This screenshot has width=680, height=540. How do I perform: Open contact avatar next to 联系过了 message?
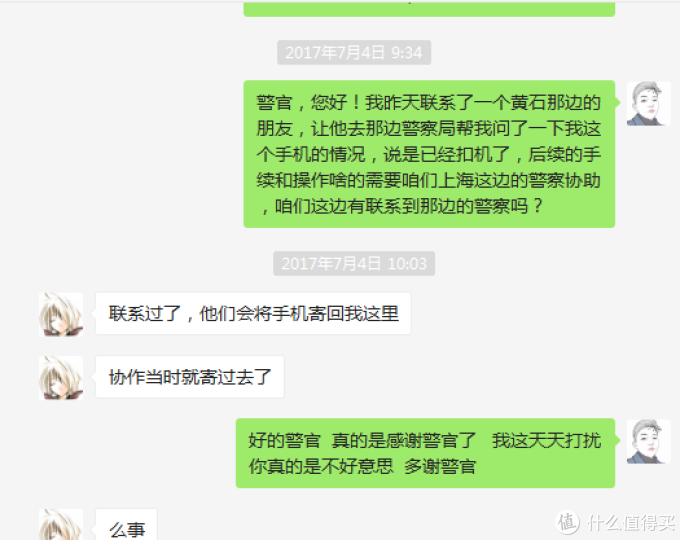pos(61,314)
